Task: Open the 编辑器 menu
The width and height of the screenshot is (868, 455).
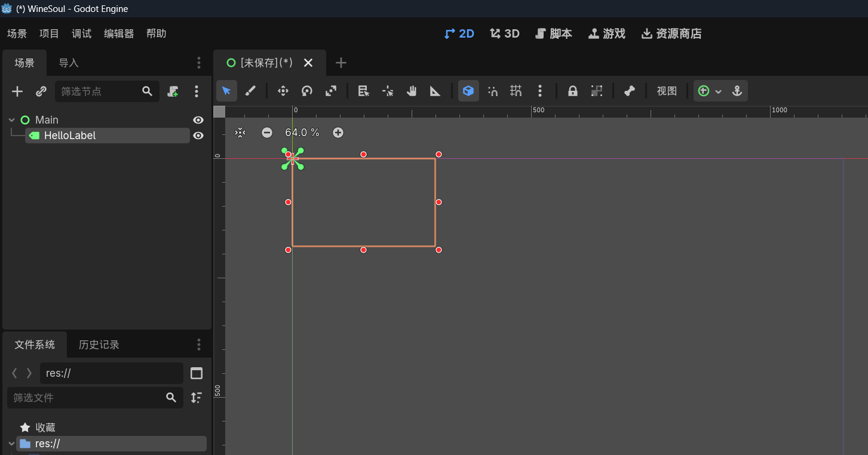Action: [x=119, y=33]
